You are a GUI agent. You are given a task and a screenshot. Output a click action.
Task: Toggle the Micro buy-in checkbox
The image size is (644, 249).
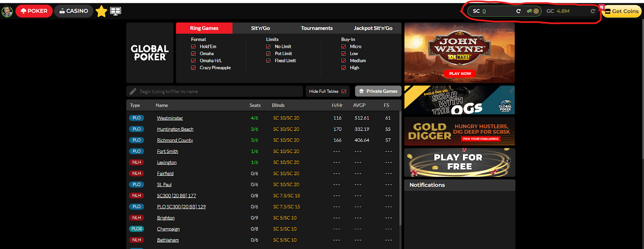click(x=344, y=47)
